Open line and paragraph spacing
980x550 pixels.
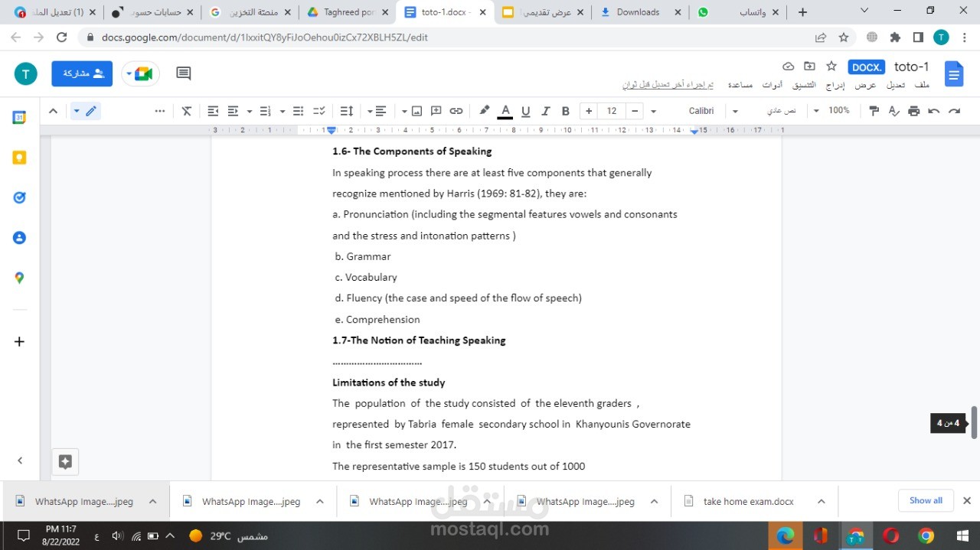(x=346, y=111)
